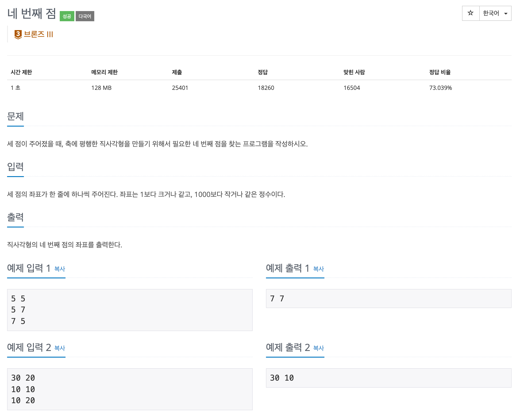Click the gray 다국어 label
Image resolution: width=520 pixels, height=420 pixels.
[85, 16]
